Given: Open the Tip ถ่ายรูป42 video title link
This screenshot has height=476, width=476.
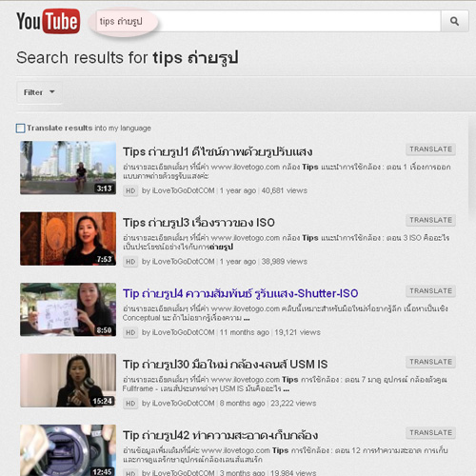Looking at the screenshot, I should point(220,435).
